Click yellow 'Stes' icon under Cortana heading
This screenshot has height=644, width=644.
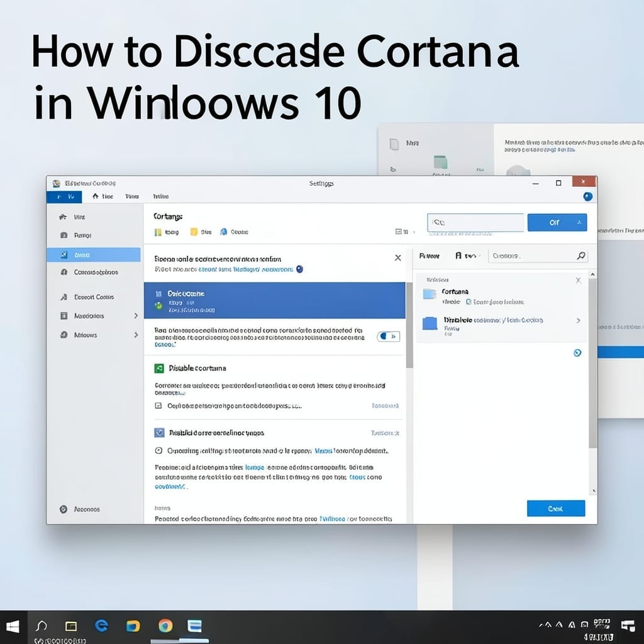point(194,232)
